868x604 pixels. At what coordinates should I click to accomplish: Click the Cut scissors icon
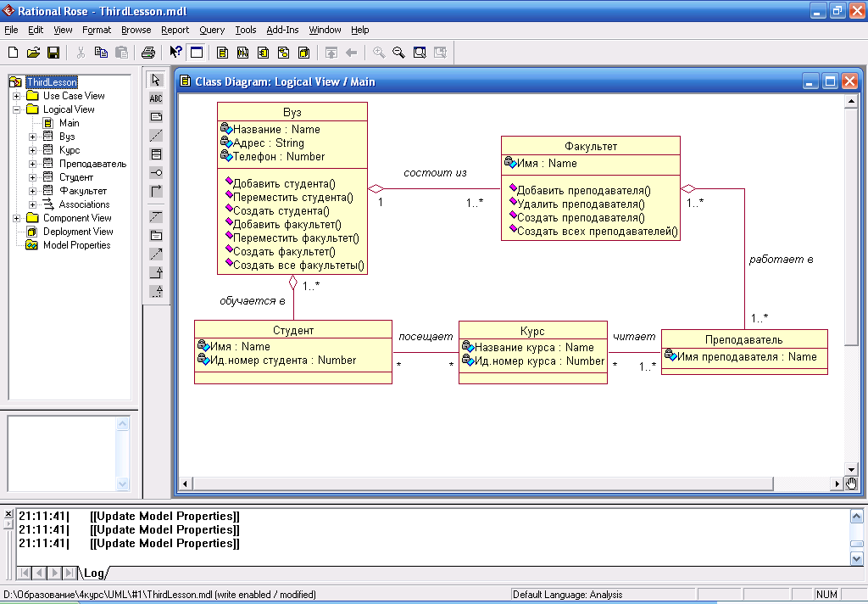tap(81, 53)
